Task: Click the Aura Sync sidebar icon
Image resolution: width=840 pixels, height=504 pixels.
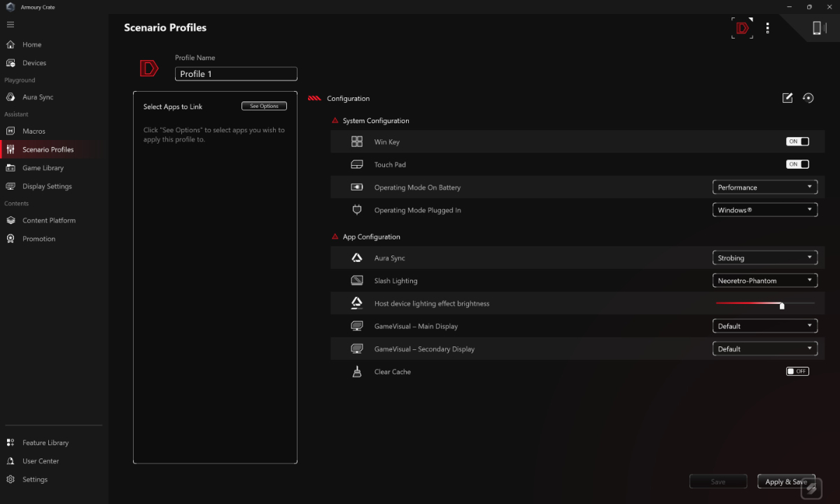Action: point(10,97)
